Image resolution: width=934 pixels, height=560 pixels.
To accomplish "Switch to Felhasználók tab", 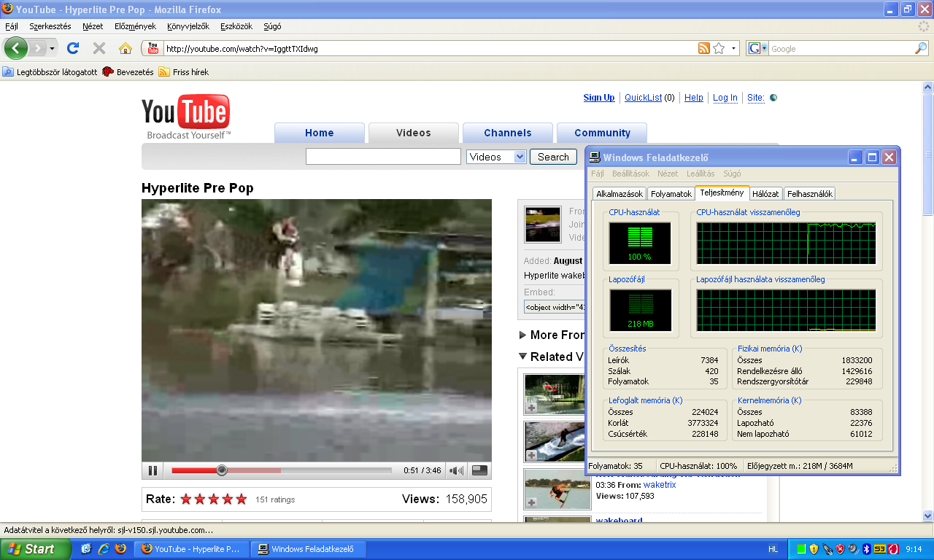I will (x=810, y=194).
